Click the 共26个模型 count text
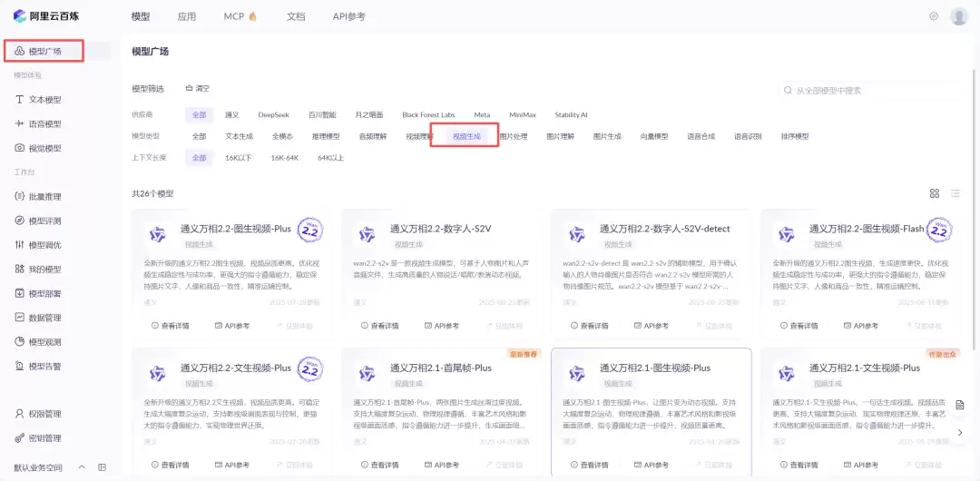This screenshot has height=481, width=980. click(153, 194)
